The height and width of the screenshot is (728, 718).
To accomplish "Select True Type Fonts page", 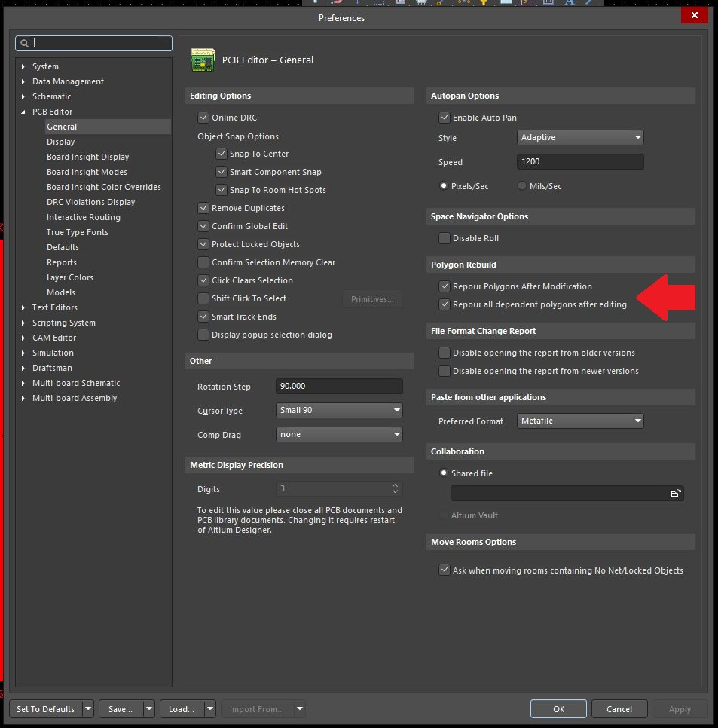I will [78, 232].
